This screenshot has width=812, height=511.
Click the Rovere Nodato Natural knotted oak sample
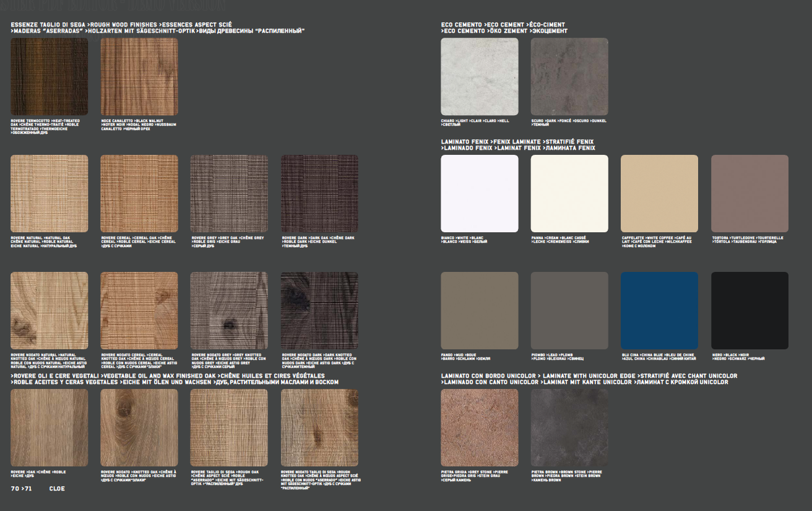pos(50,310)
